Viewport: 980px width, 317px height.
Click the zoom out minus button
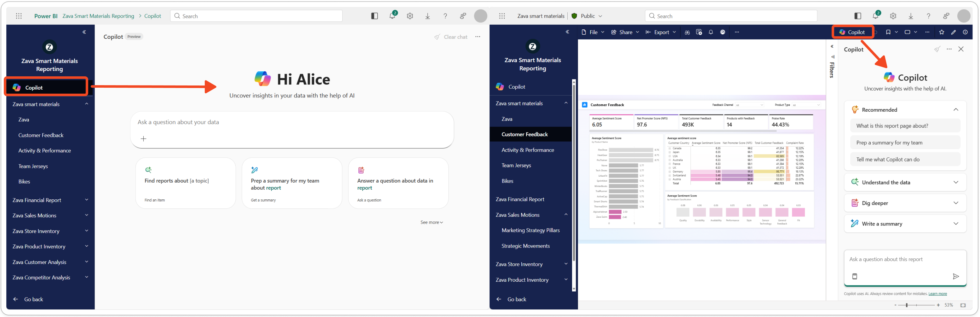895,305
